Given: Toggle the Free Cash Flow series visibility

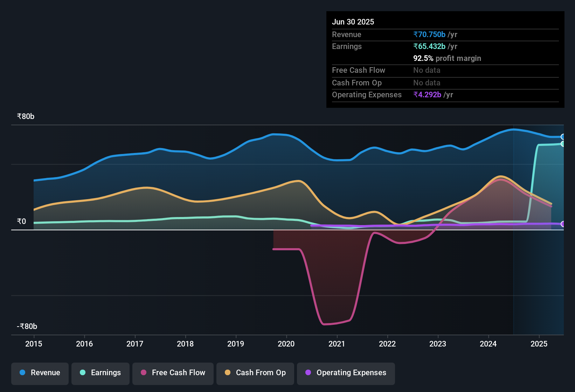Looking at the screenshot, I should 173,373.
